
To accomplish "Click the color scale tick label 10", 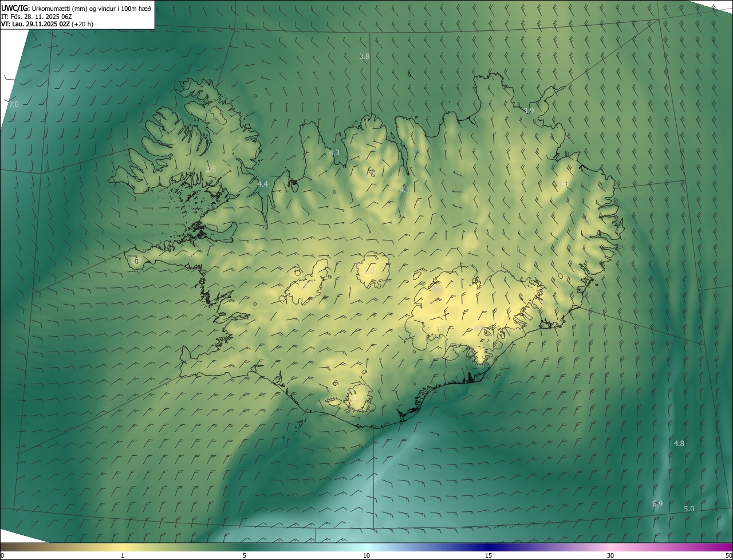I will coord(366,555).
